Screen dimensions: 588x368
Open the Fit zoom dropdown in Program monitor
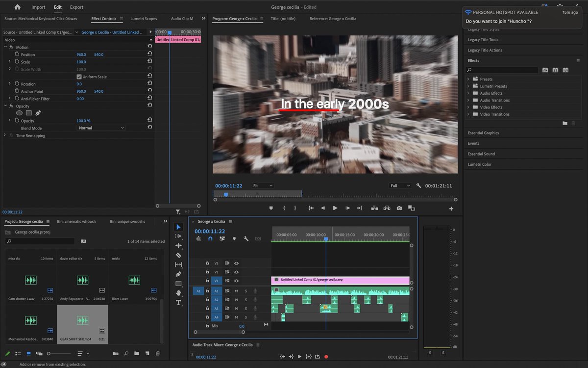pos(262,185)
